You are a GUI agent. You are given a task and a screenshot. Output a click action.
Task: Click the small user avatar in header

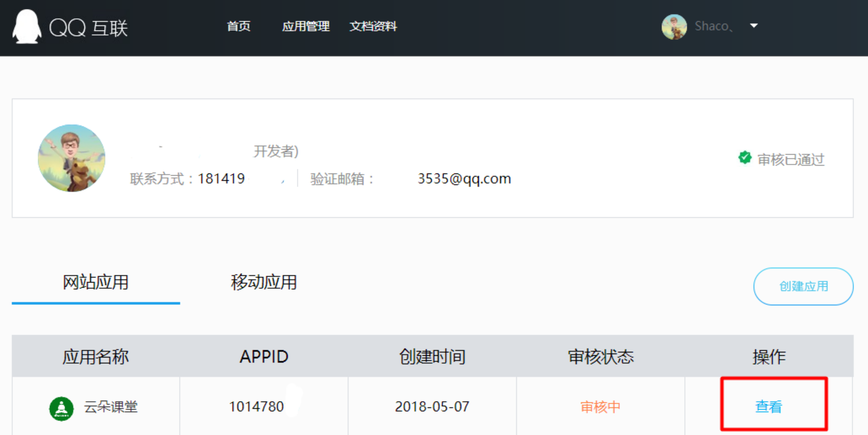click(674, 26)
